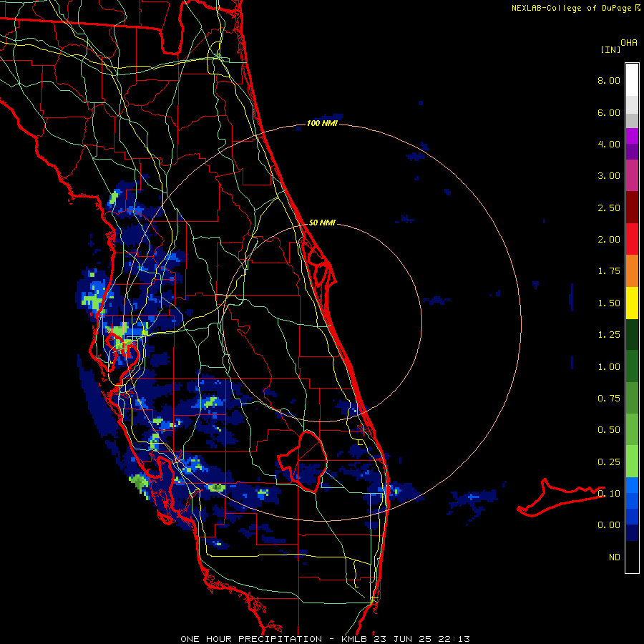The image size is (644, 644).
Task: Select the 0.25 legend value
Action: click(x=609, y=462)
